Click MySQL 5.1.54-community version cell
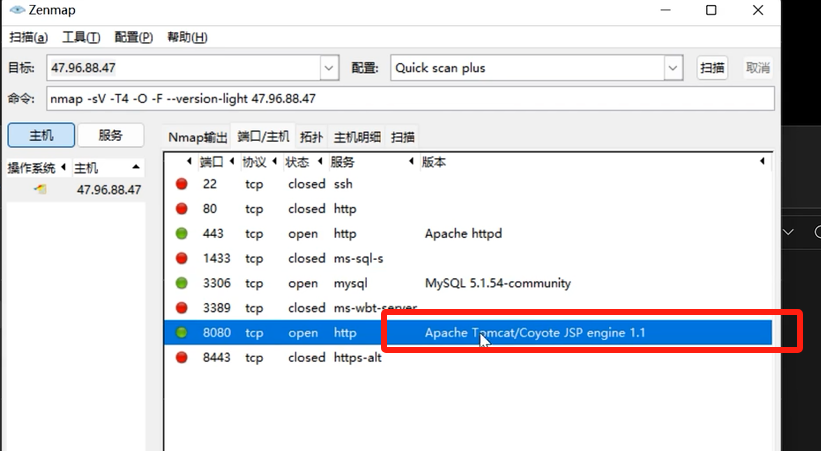 [x=498, y=283]
